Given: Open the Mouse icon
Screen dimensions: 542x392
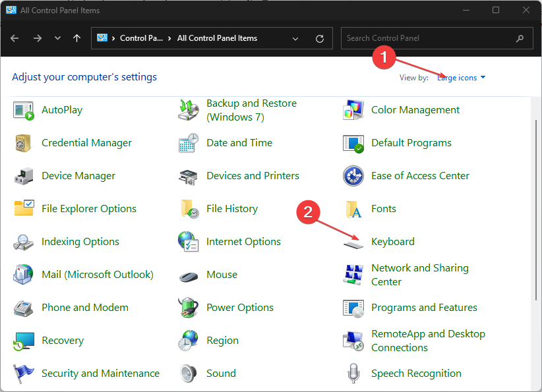Looking at the screenshot, I should click(x=189, y=275).
